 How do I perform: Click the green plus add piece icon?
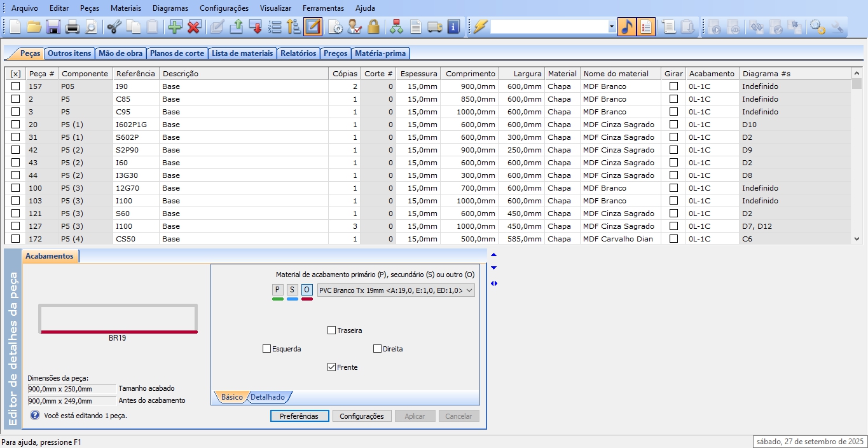point(174,27)
